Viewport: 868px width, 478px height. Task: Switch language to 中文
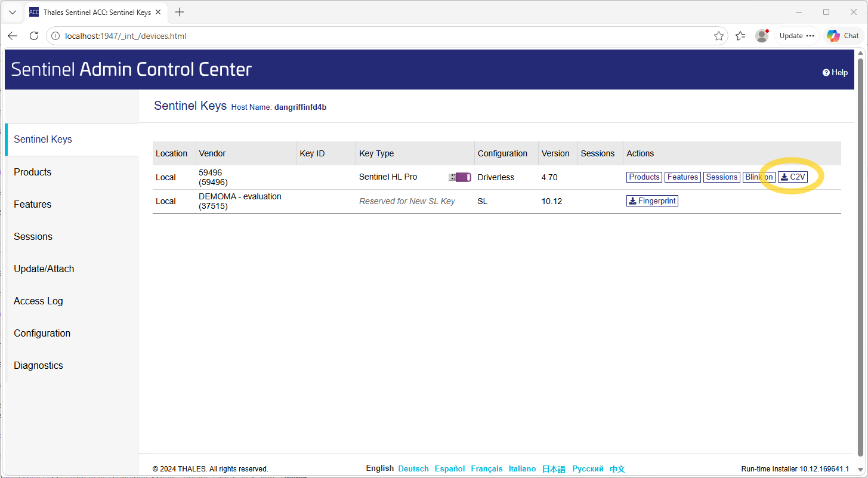click(x=617, y=469)
